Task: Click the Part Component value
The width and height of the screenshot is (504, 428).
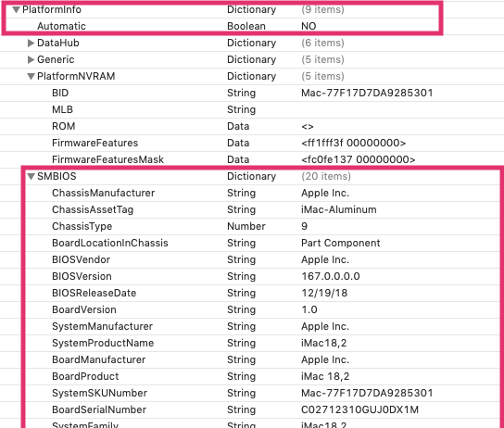Action: coord(340,243)
